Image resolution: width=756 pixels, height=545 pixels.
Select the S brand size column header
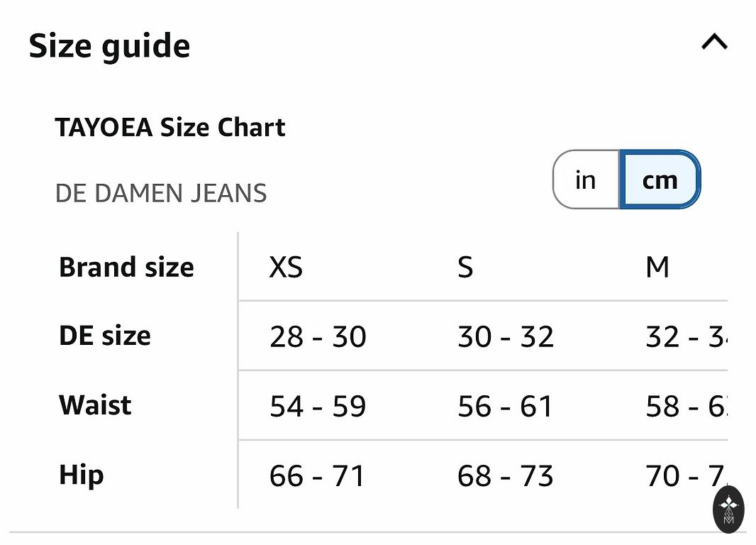465,268
